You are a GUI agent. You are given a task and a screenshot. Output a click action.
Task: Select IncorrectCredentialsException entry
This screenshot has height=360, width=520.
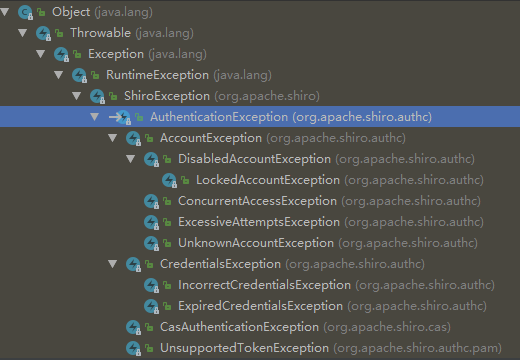point(336,285)
